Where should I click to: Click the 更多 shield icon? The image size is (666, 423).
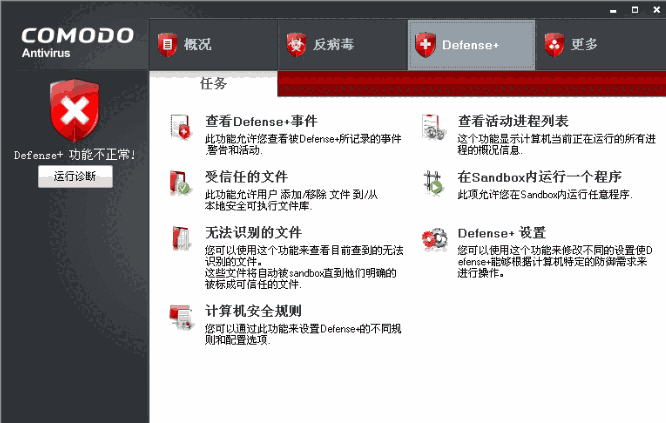554,45
